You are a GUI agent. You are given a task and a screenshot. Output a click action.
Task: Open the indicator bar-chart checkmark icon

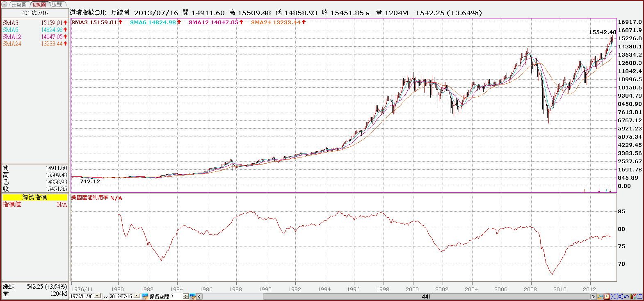point(633,296)
